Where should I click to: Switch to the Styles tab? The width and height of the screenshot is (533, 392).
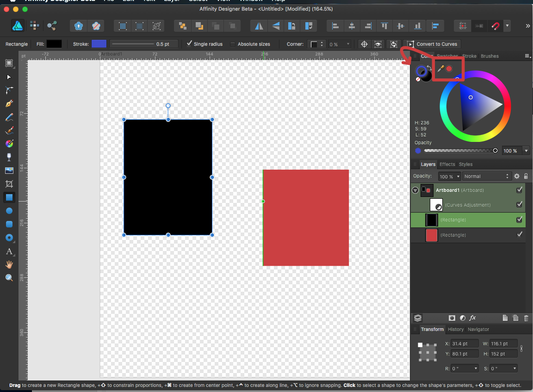465,164
